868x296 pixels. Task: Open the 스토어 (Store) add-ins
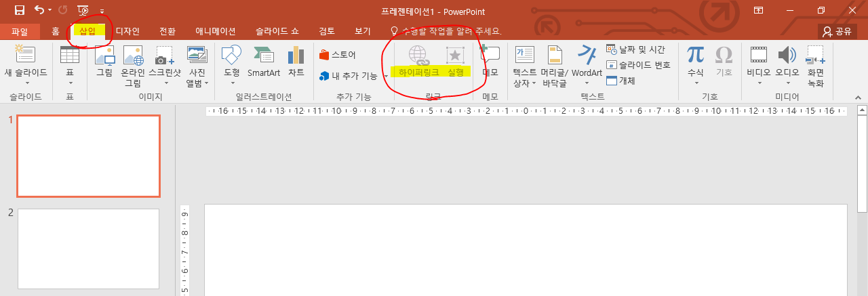[x=338, y=55]
